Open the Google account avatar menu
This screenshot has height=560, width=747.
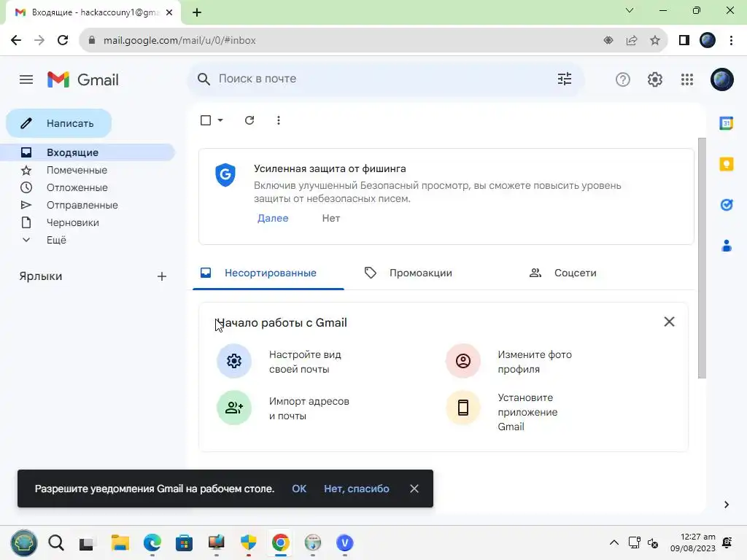click(x=721, y=79)
